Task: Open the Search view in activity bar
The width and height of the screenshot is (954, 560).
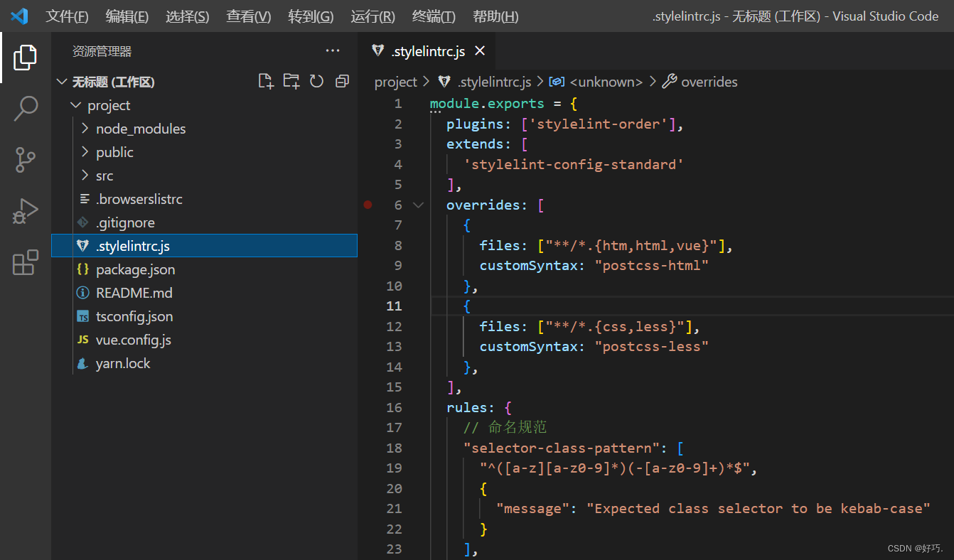Action: click(25, 109)
